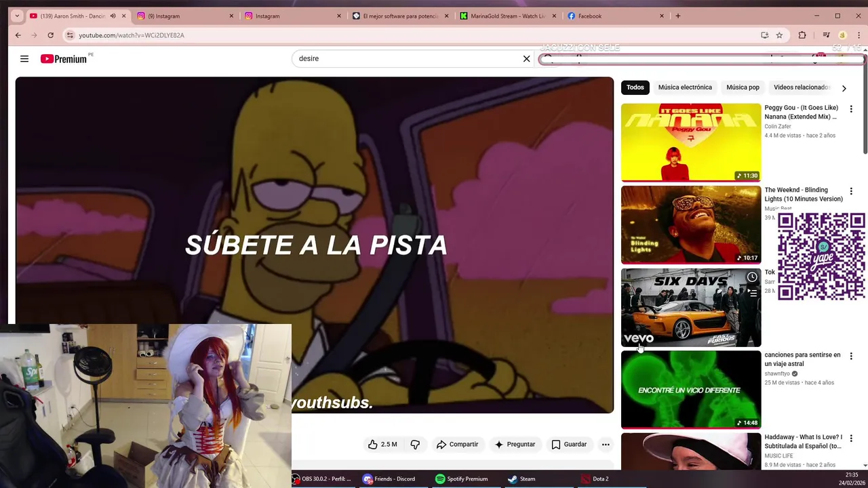Screen dimensions: 868x488
Task: Open media controls icon in browser toolbar
Action: tap(826, 35)
